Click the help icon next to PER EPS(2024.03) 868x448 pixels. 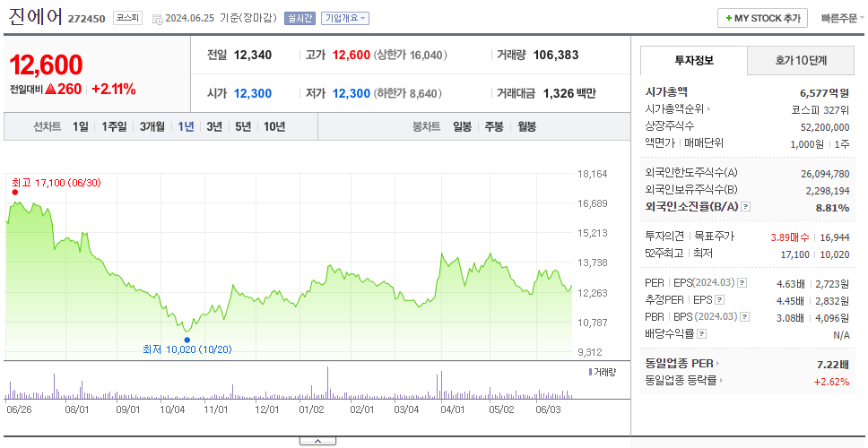coord(742,282)
